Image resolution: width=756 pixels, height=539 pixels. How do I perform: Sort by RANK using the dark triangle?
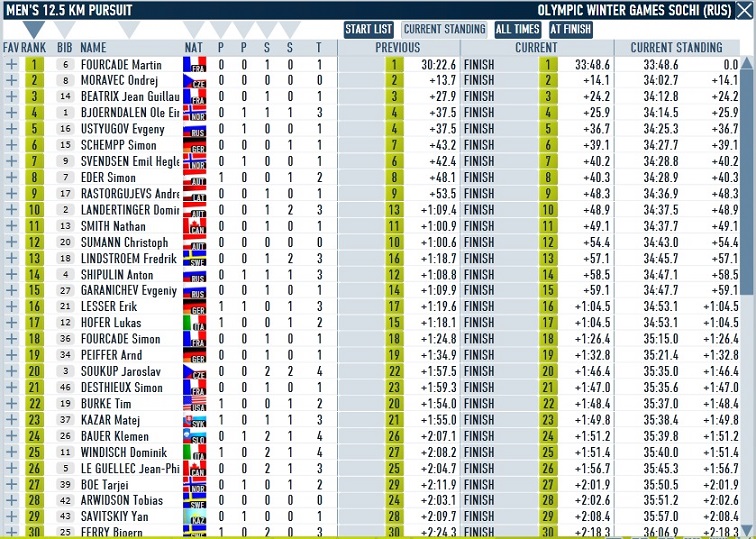coord(33,29)
